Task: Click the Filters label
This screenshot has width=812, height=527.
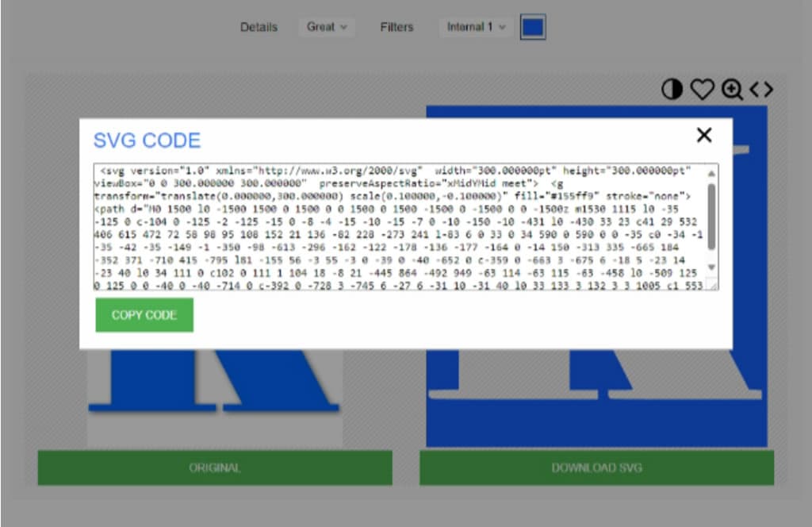Action: point(396,27)
